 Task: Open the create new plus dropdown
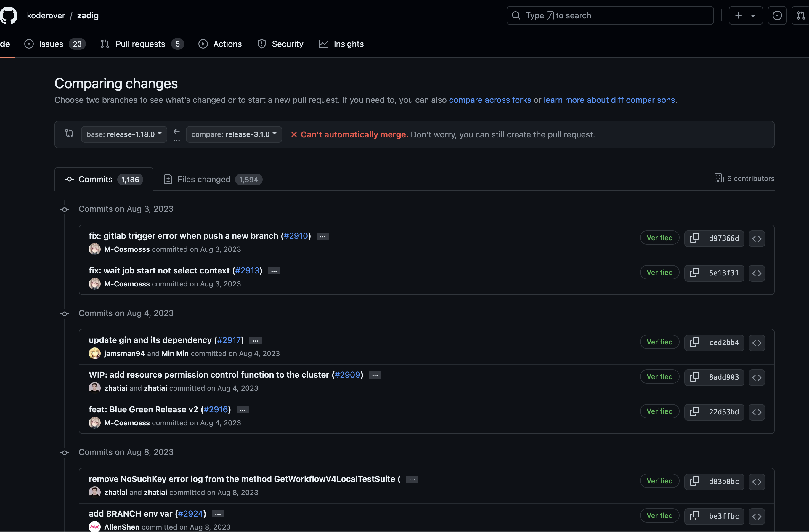pyautogui.click(x=745, y=15)
